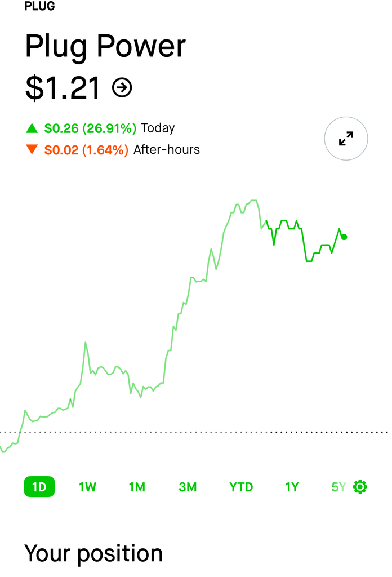The width and height of the screenshot is (392, 577).
Task: Tap the $1.21 share price
Action: [x=63, y=87]
